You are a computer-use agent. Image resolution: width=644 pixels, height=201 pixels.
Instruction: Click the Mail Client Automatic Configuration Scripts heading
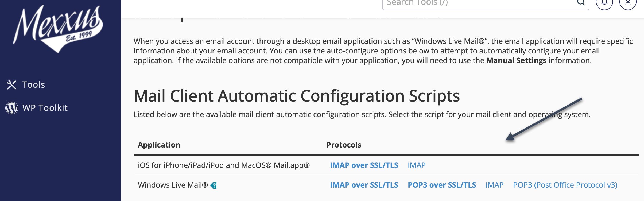coord(297,96)
